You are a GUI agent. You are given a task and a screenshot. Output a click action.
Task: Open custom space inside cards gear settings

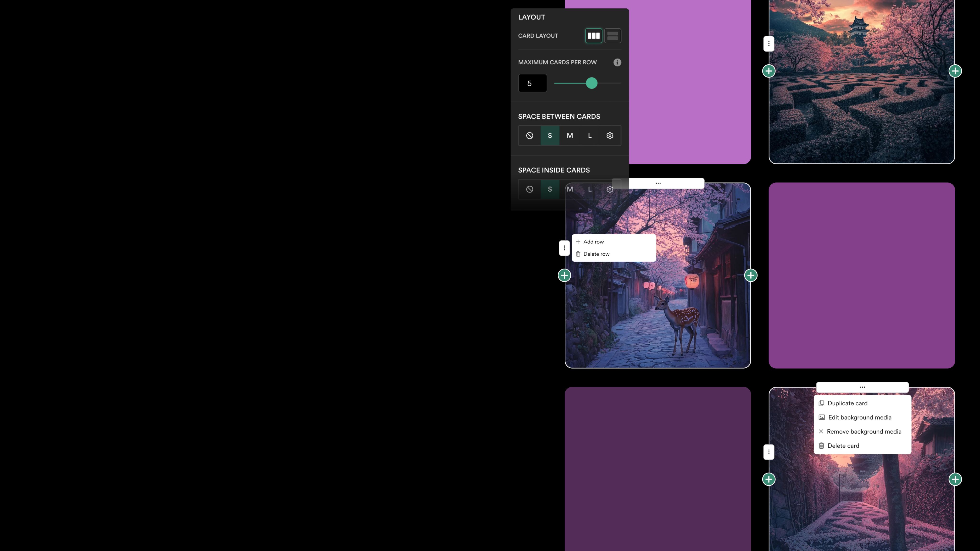[x=609, y=189]
